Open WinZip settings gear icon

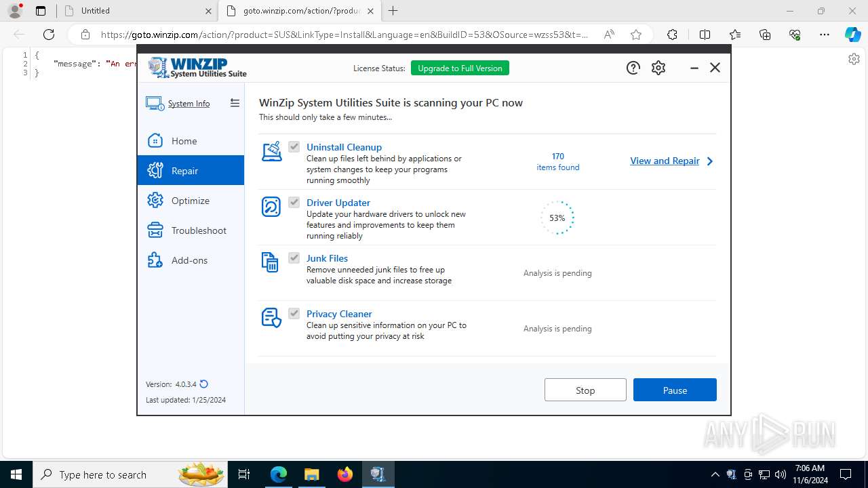658,68
